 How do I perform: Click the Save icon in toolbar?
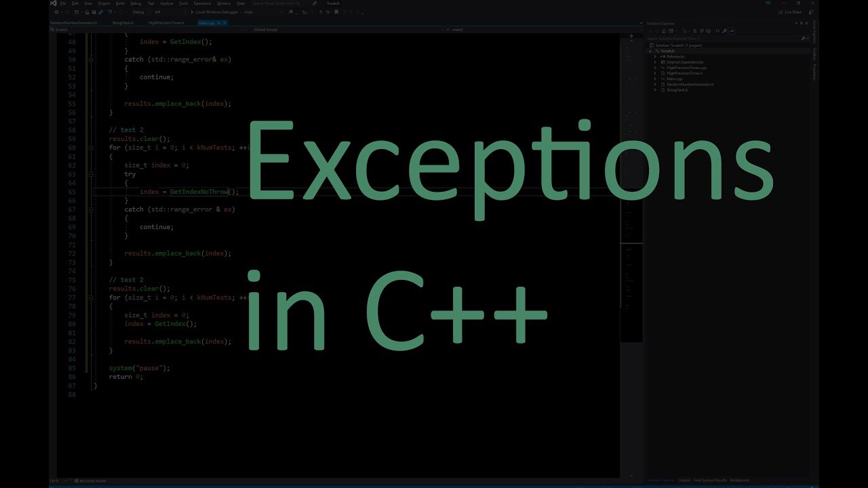point(94,12)
